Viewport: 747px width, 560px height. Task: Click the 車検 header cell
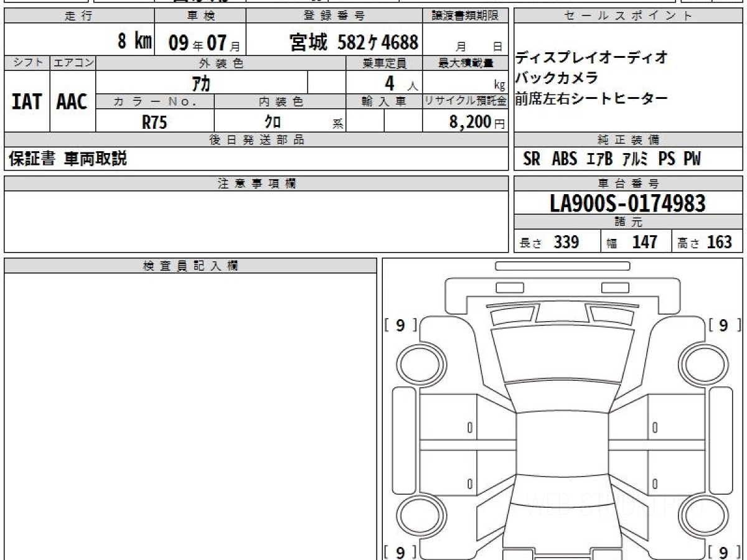[x=200, y=16]
